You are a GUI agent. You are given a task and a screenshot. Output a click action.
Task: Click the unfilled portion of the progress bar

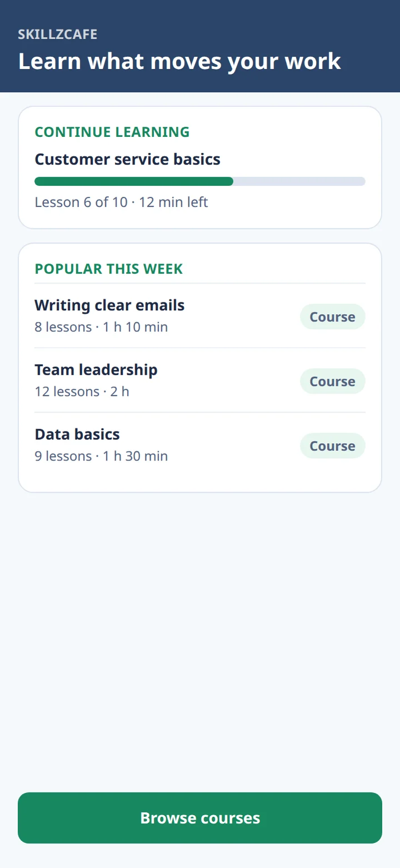pyautogui.click(x=299, y=181)
